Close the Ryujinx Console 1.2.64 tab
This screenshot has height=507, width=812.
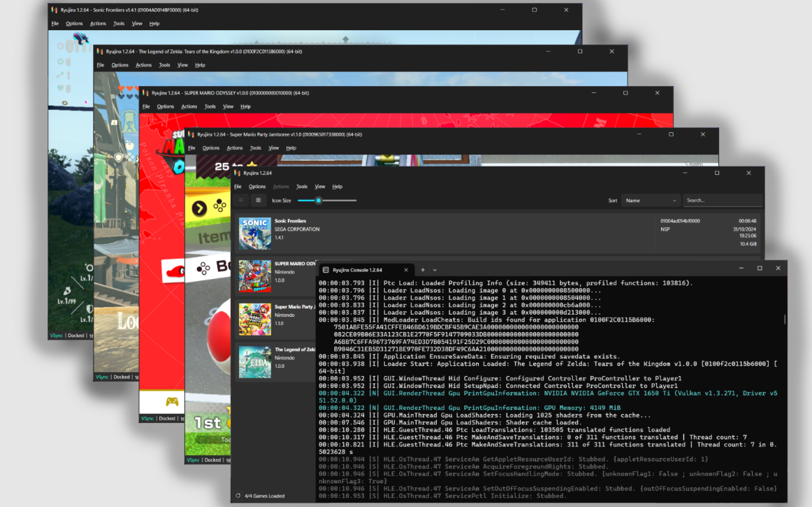(x=406, y=269)
